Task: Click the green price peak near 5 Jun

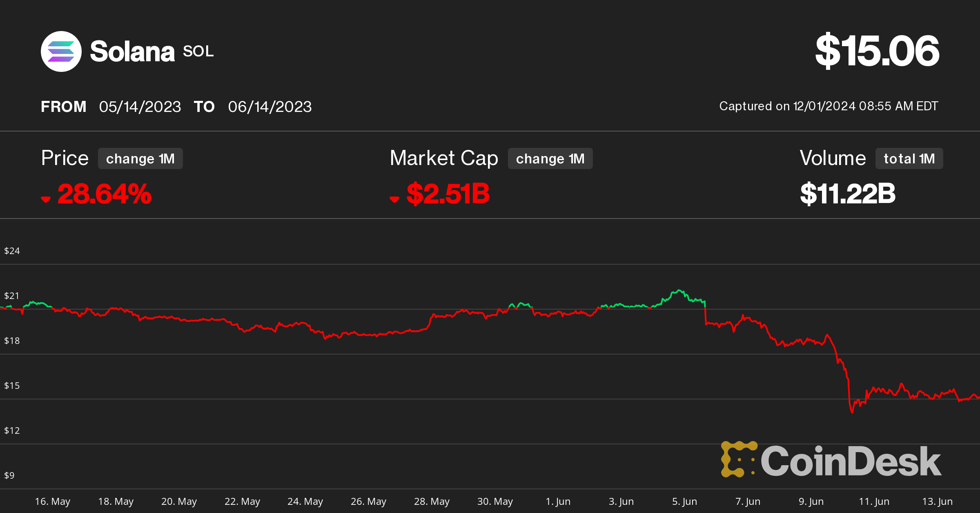Action: (x=679, y=290)
